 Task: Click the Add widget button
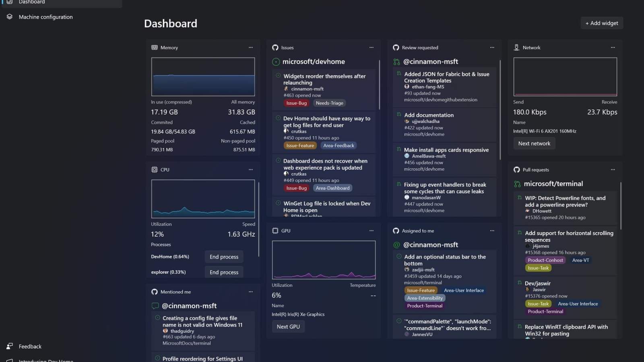[x=602, y=23]
